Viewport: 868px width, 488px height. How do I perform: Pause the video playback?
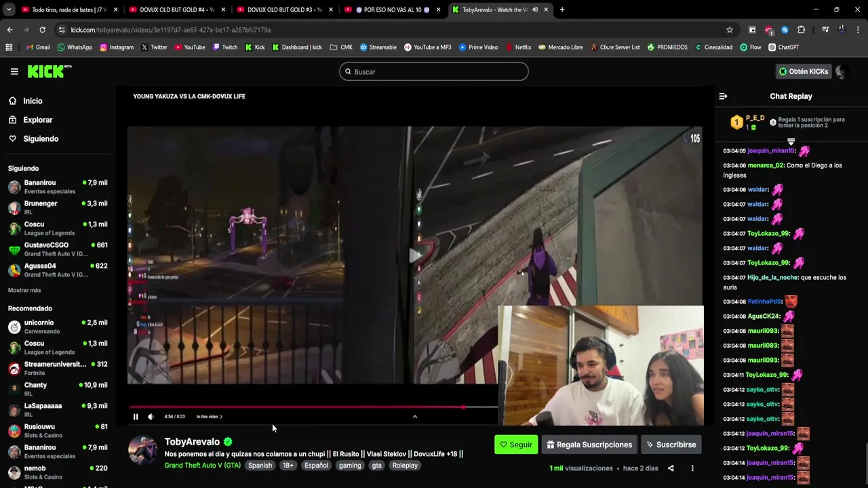pyautogui.click(x=136, y=417)
